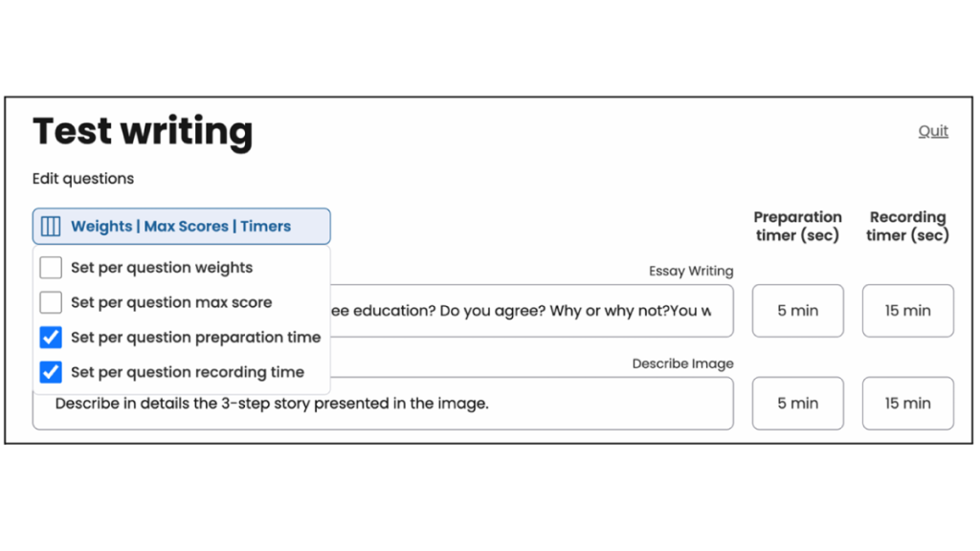Click the Preparation timer (sec) column header
This screenshot has height=551, width=980.
797,227
